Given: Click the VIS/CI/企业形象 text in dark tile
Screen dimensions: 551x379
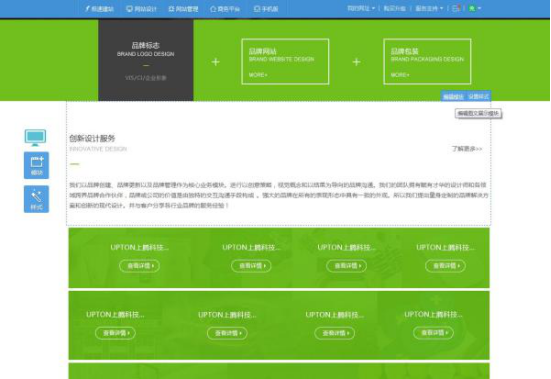Looking at the screenshot, I should (145, 78).
